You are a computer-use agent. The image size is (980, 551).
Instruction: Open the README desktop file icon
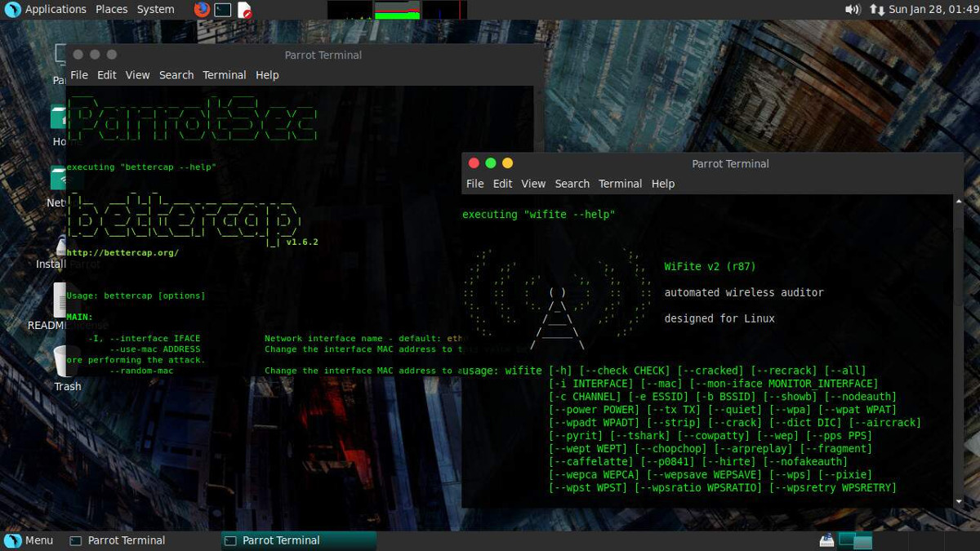(60, 300)
